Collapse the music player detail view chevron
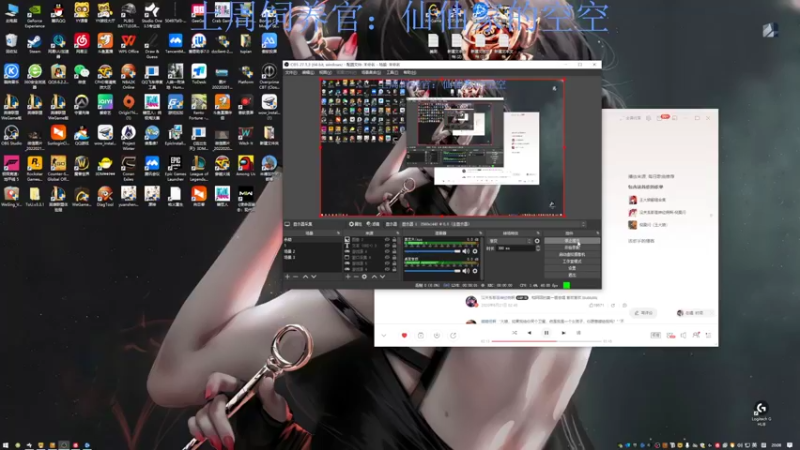This screenshot has height=450, width=800. [x=384, y=335]
